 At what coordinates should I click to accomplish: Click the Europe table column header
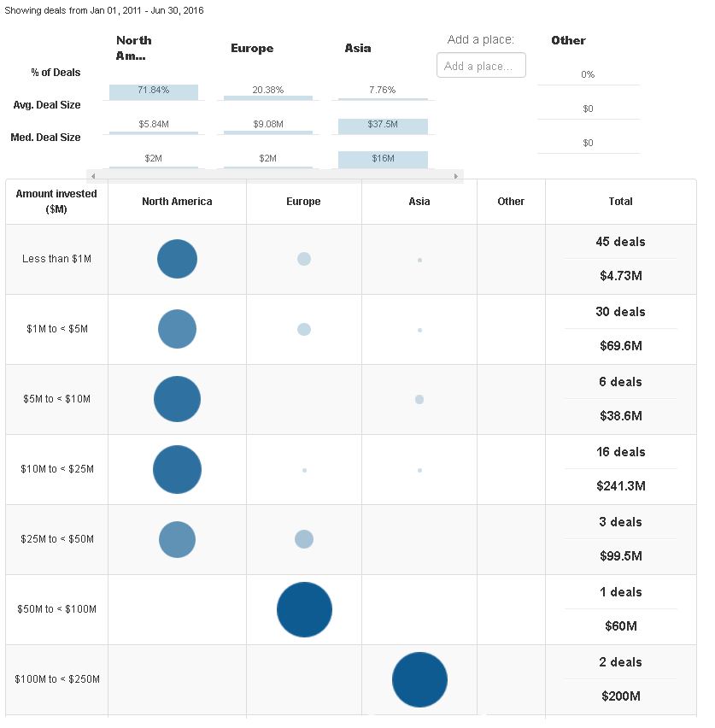303,202
